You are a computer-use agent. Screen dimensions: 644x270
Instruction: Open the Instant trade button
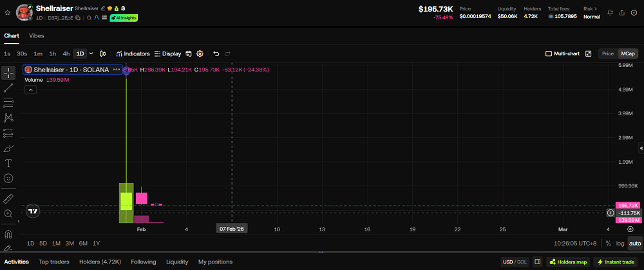[x=616, y=262]
